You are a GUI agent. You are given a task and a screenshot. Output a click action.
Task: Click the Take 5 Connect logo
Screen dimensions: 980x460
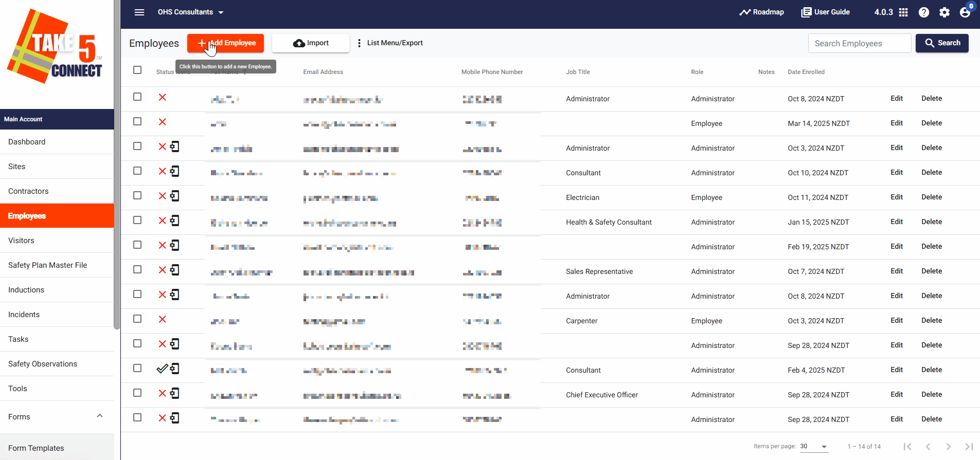55,46
